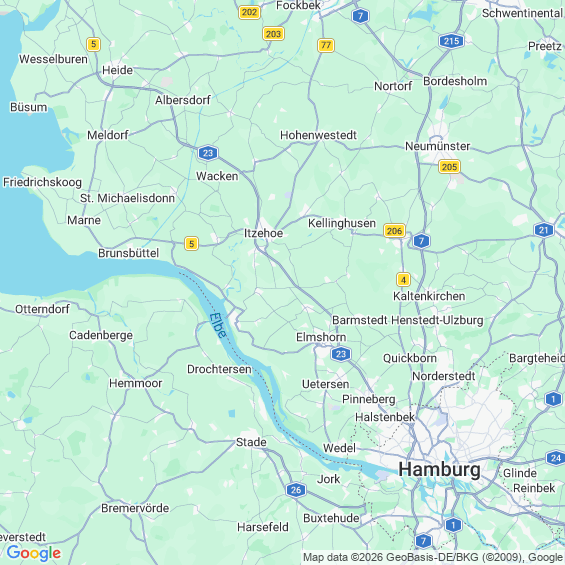Select the Itzehoe town label
565x565 pixels.
coord(263,233)
